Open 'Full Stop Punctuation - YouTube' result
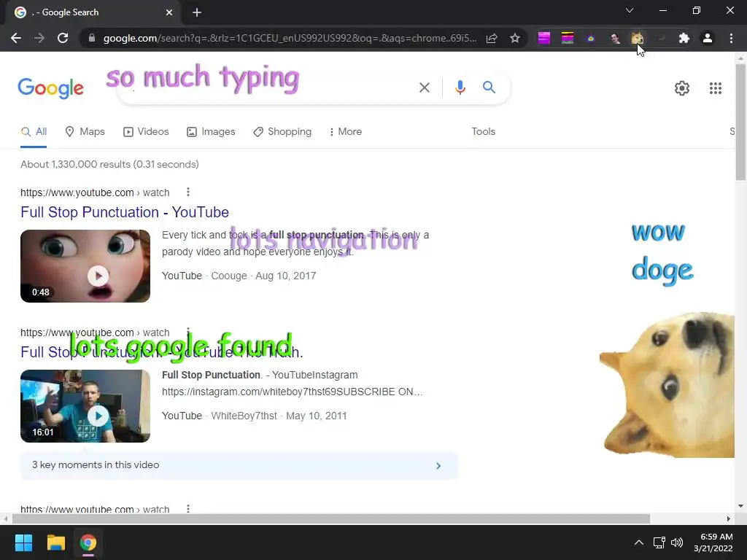 pyautogui.click(x=125, y=212)
